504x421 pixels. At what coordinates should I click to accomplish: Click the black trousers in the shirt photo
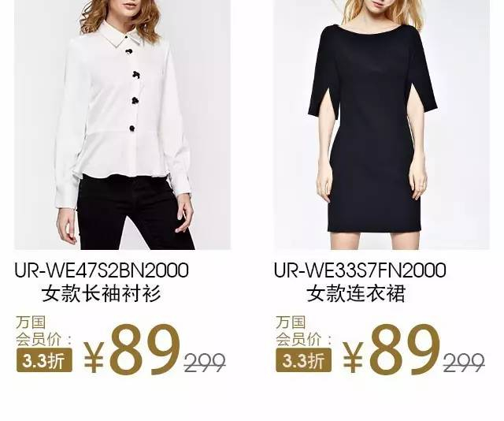coord(135,212)
